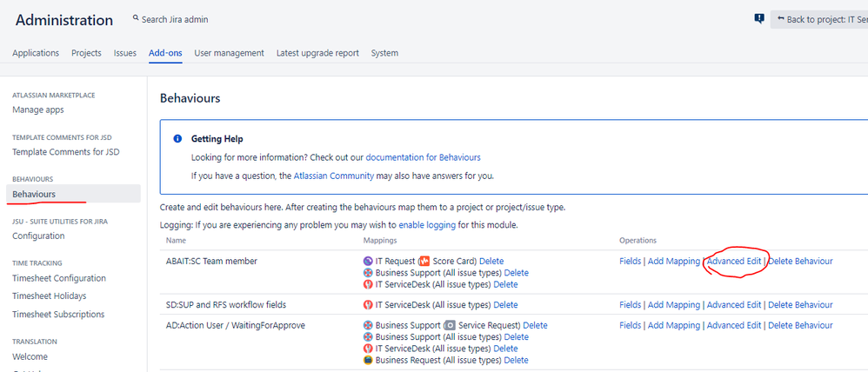The width and height of the screenshot is (868, 372).
Task: Open the System tab
Action: 384,53
